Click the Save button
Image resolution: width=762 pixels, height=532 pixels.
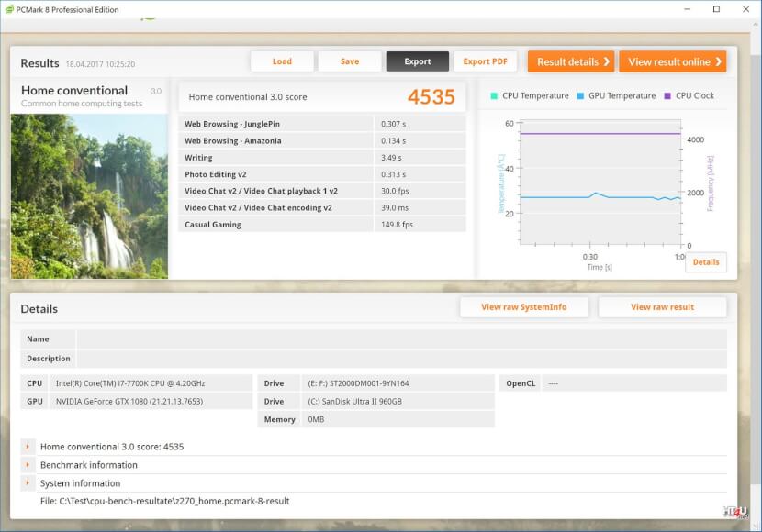pyautogui.click(x=350, y=61)
